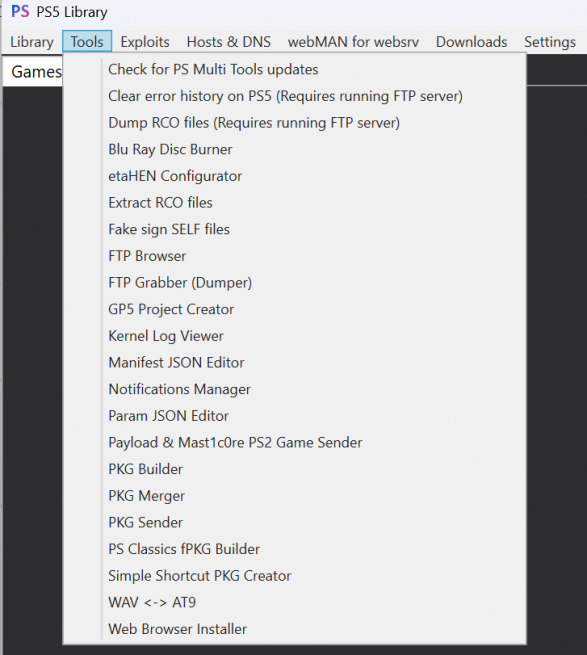Launch the Blu Ray Disc Burner
The width and height of the screenshot is (587, 655).
coord(294,150)
